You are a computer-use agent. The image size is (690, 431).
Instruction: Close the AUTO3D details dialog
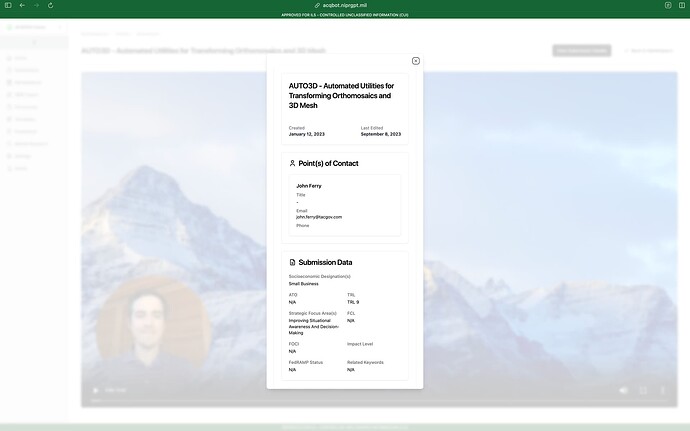pos(415,61)
